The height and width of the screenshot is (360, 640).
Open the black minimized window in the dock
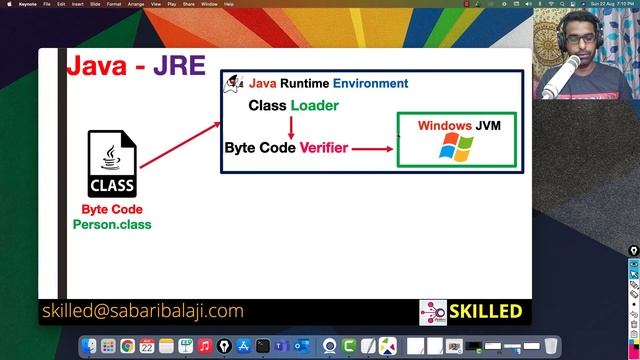pyautogui.click(x=473, y=347)
